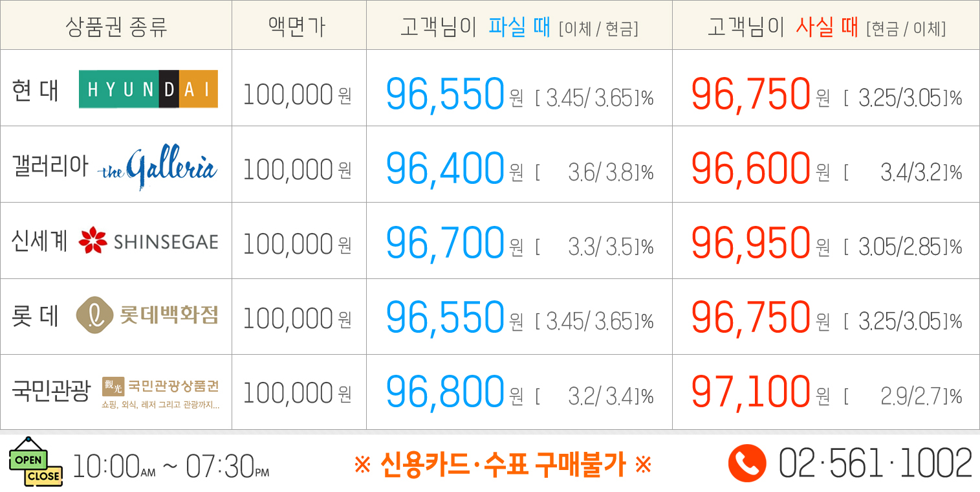Click the orange phone call icon
980x492 pixels.
click(747, 464)
